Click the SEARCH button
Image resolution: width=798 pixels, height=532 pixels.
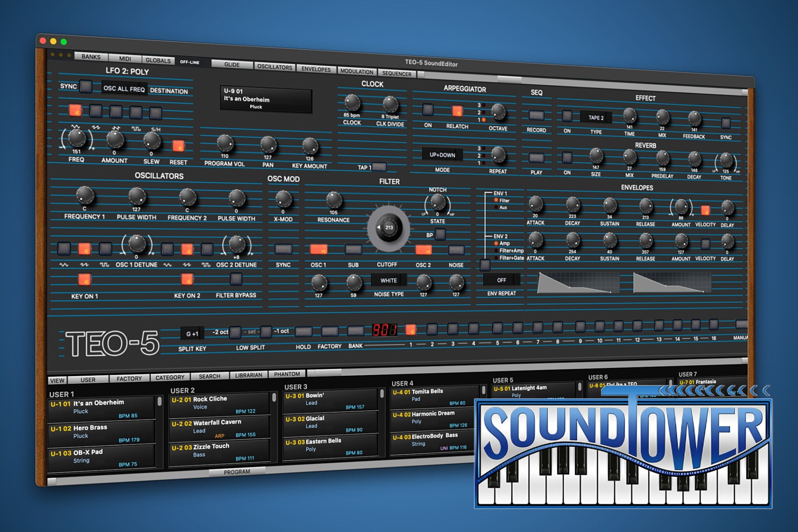coord(210,376)
